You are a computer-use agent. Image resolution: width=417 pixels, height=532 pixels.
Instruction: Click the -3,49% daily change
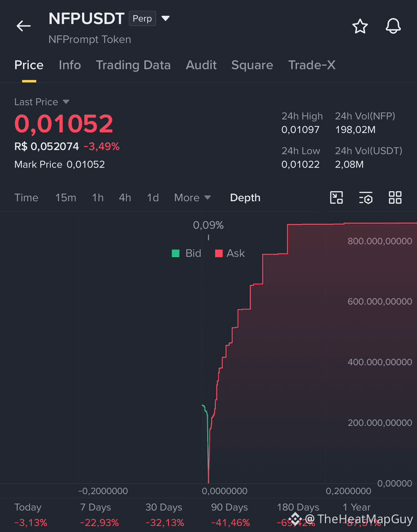pos(102,146)
